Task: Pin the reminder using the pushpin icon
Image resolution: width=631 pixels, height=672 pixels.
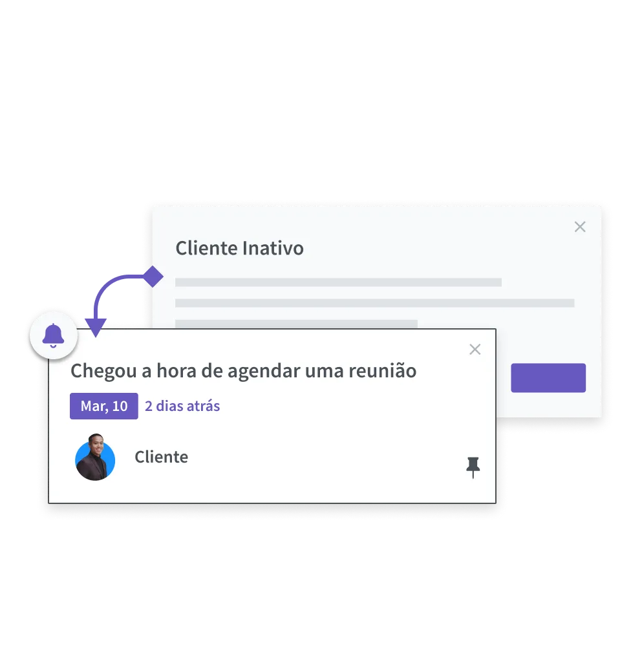Action: [473, 468]
